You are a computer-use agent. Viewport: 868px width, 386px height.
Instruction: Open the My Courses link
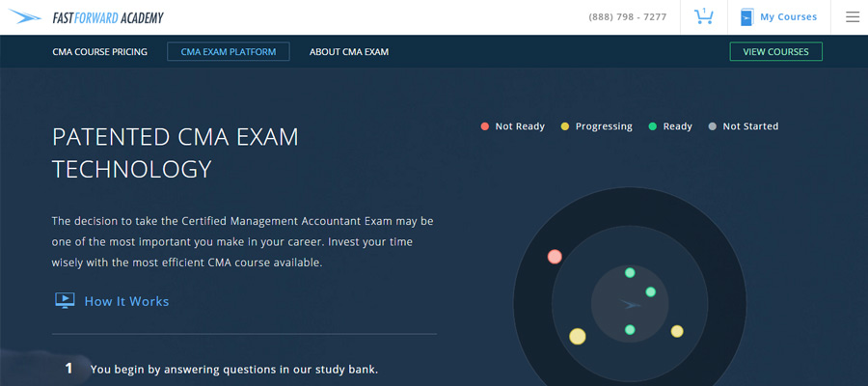click(788, 17)
